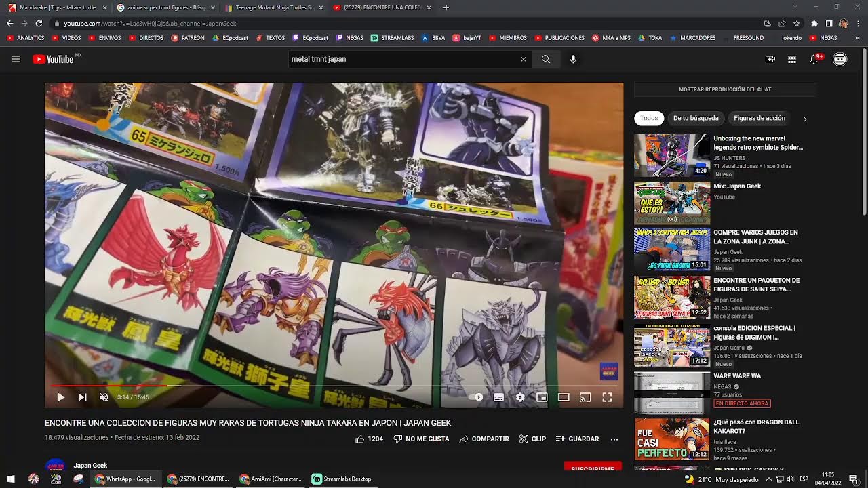Bookmark this page with the star icon
The image size is (868, 488).
tap(796, 23)
